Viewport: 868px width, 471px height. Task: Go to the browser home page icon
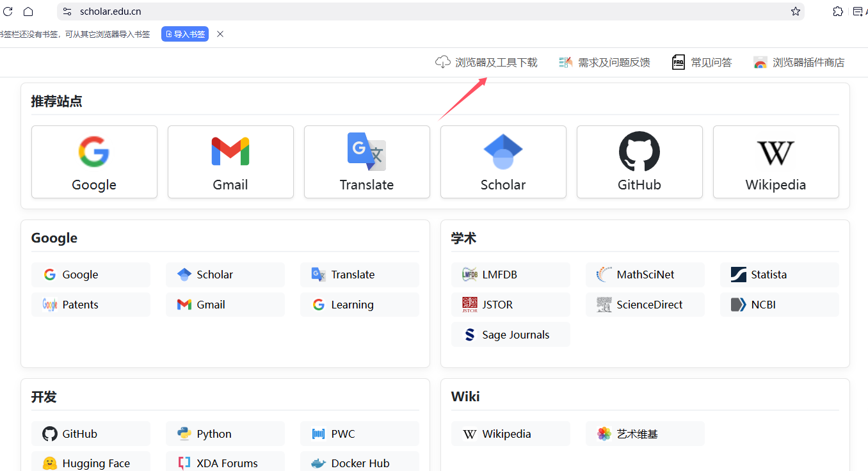[x=28, y=12]
